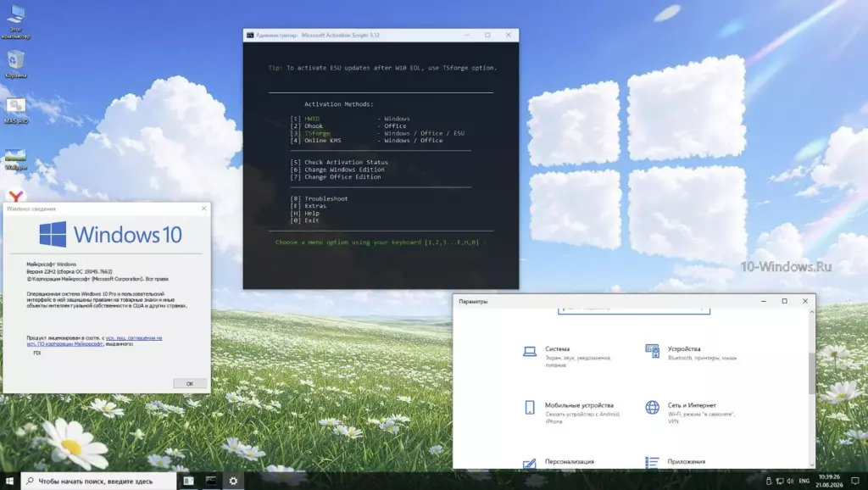Click '[8] Troubleshoot' line in console

[x=320, y=198]
